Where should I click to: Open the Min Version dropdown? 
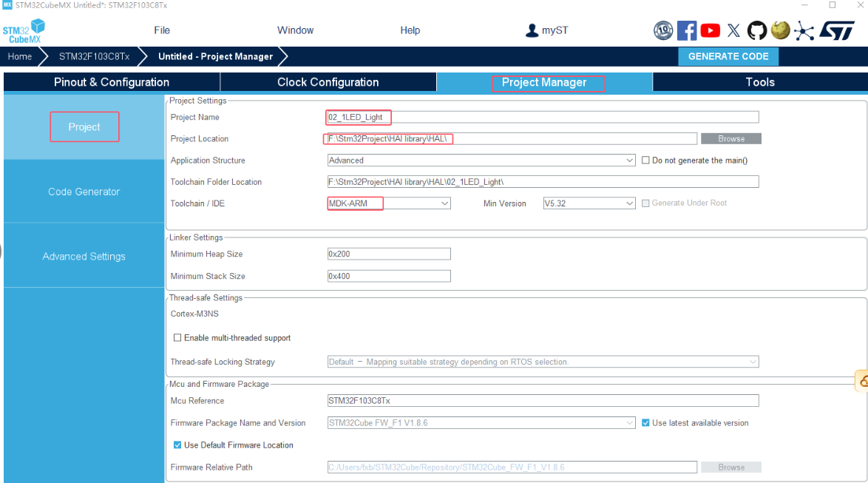pyautogui.click(x=589, y=203)
